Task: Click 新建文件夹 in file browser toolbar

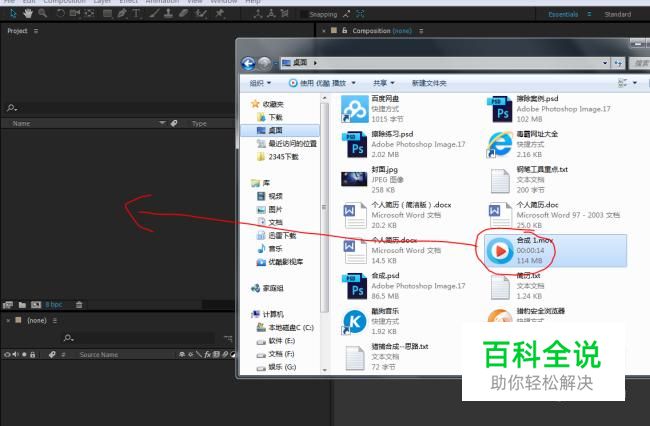Action: [x=429, y=83]
